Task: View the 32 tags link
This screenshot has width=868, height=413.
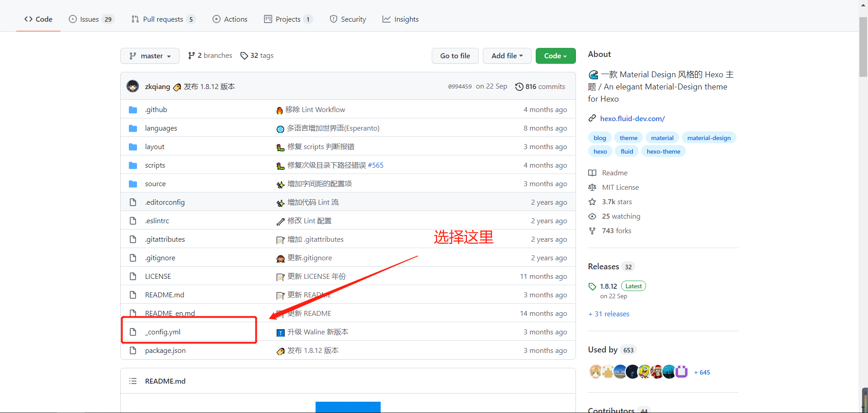Action: (x=257, y=55)
